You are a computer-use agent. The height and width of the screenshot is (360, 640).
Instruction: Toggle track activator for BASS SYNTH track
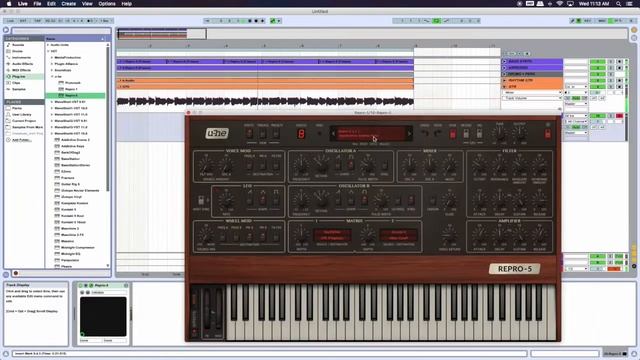[x=597, y=62]
